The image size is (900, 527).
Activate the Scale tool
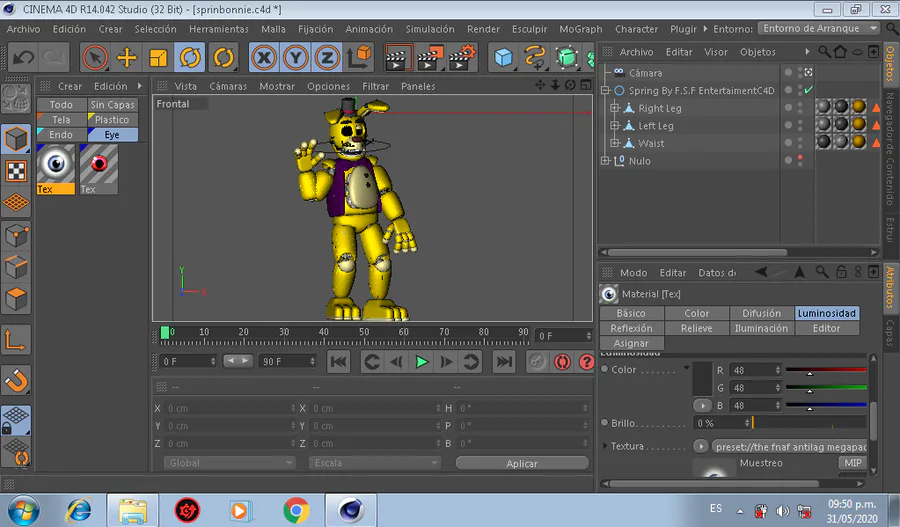158,57
